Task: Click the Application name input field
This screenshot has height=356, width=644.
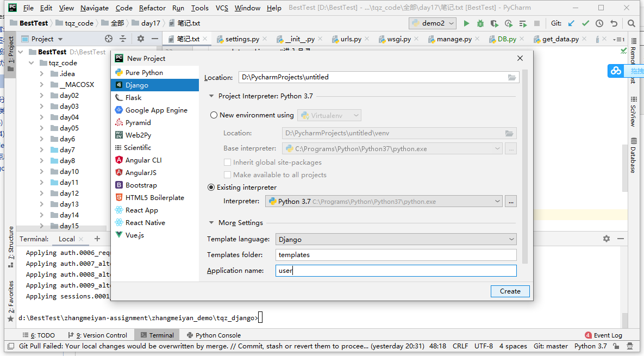Action: coord(396,271)
